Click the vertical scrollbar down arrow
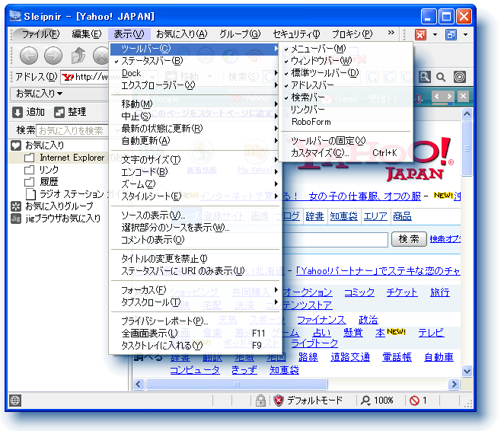The width and height of the screenshot is (504, 431). 467,372
